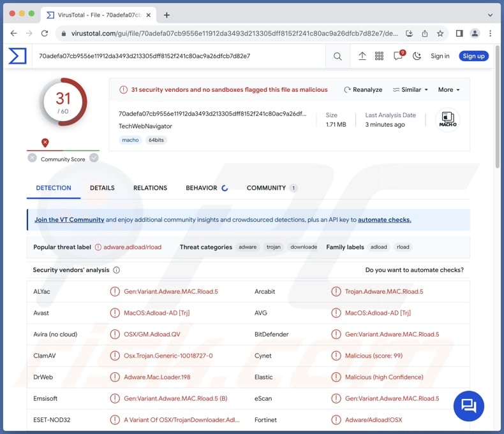Image resolution: width=504 pixels, height=434 pixels.
Task: Click the upload file icon
Action: (x=362, y=56)
